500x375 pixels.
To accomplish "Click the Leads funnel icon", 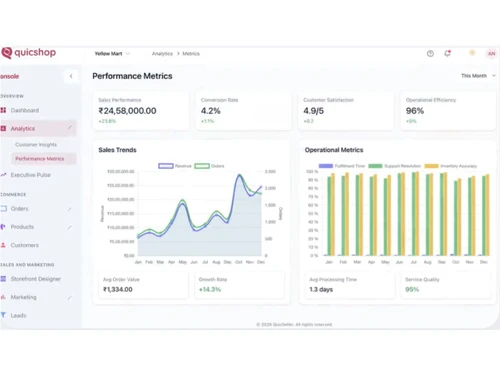I will point(3,315).
